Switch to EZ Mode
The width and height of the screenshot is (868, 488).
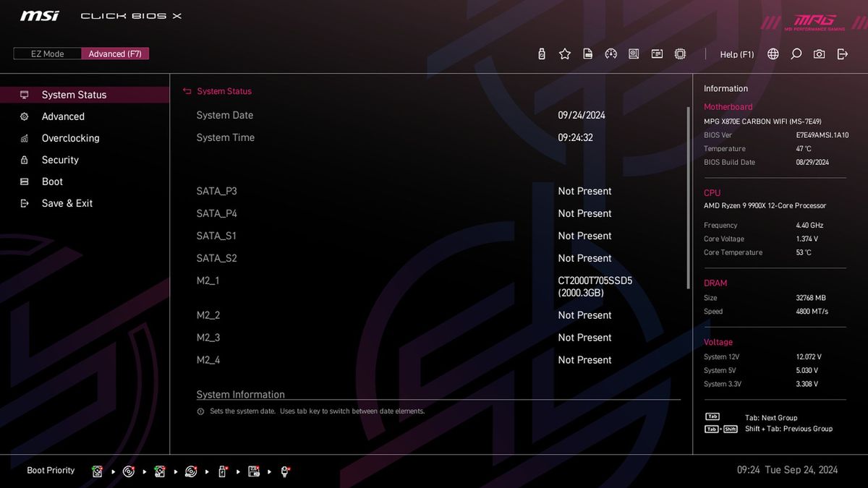click(x=47, y=53)
